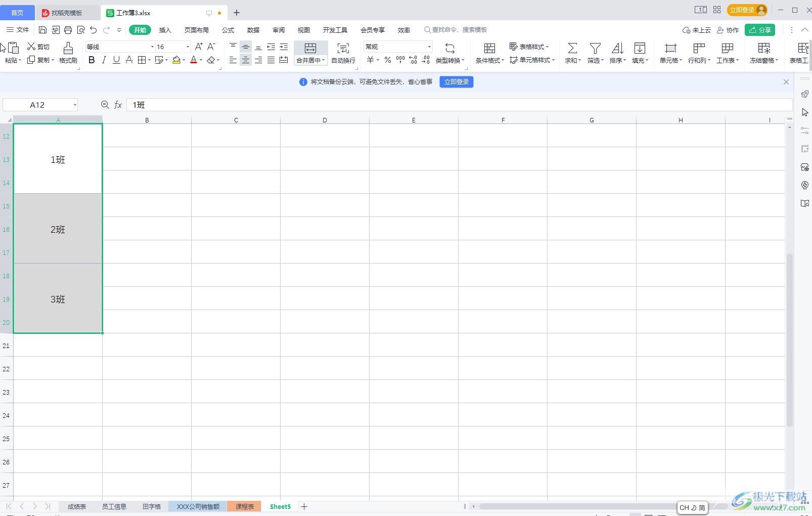Click the Format Painter tool
Image resolution: width=812 pixels, height=516 pixels.
click(68, 53)
